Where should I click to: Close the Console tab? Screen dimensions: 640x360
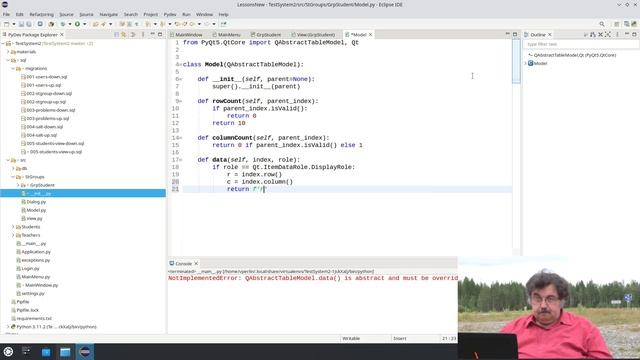[196, 264]
